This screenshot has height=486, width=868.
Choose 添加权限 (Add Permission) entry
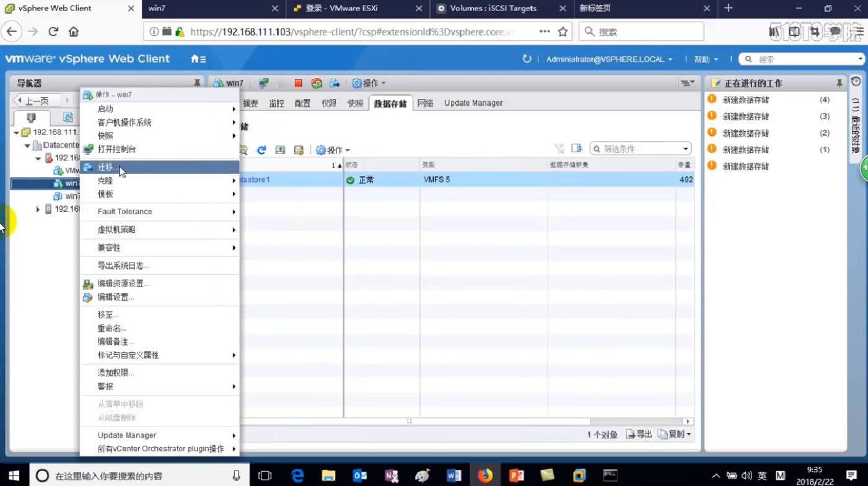(x=160, y=373)
